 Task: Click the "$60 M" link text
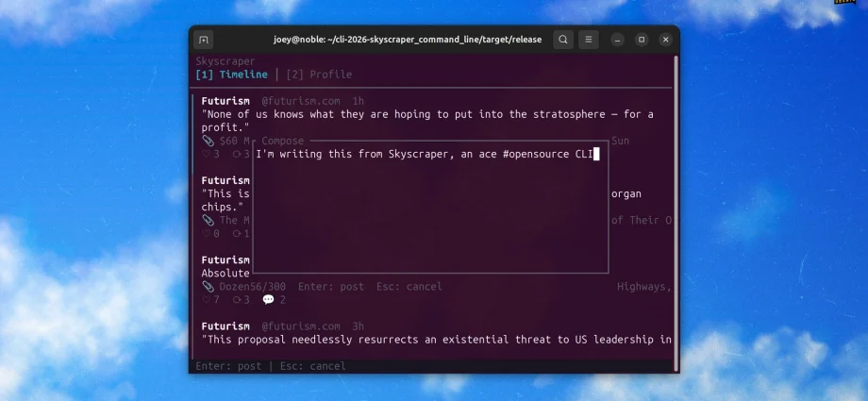(x=235, y=141)
